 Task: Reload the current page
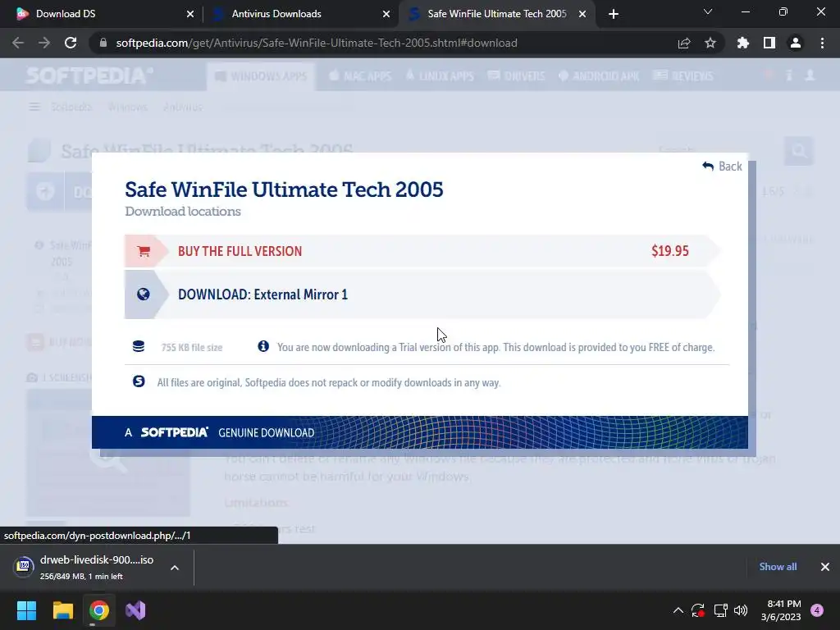click(71, 43)
